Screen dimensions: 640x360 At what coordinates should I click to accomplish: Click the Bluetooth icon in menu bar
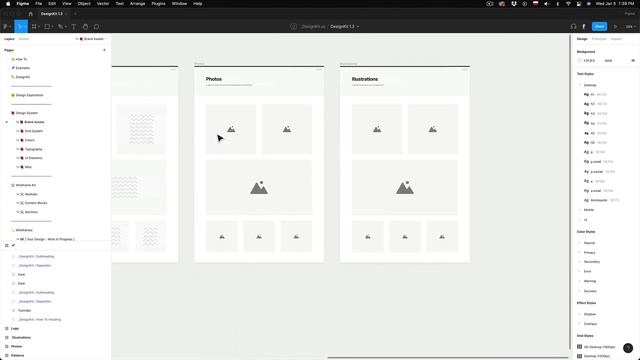[x=557, y=4]
